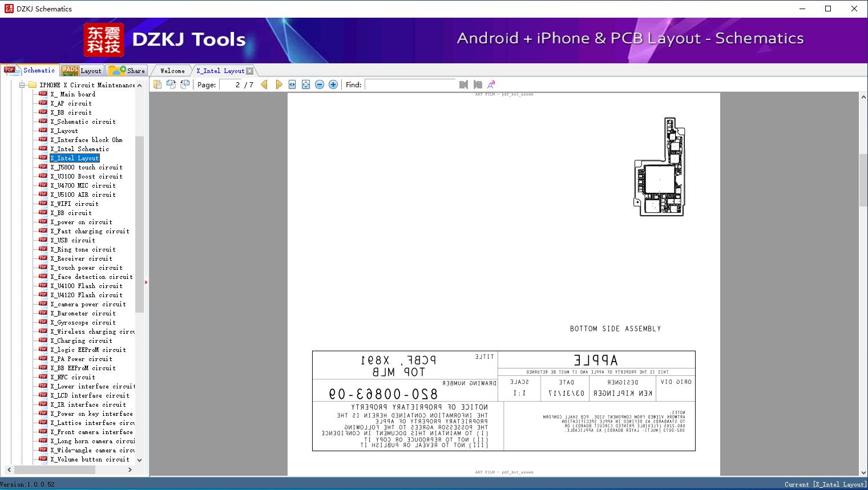Open X_logic EEProM circuit

(88, 350)
